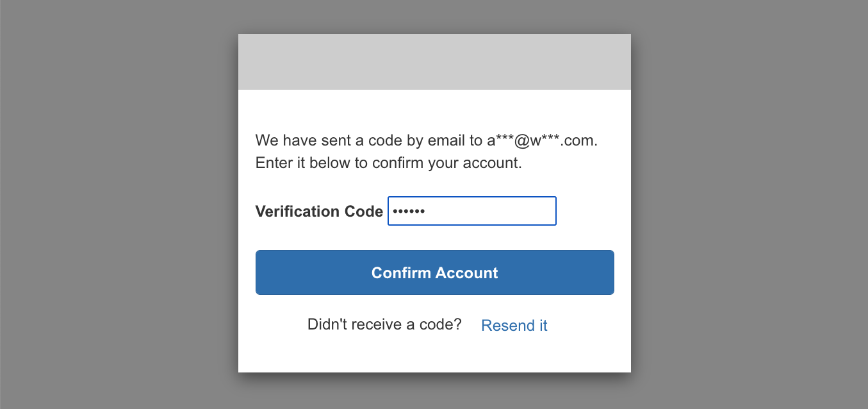Viewport: 868px width, 409px height.
Task: Submit the code using the blue button
Action: [x=435, y=272]
